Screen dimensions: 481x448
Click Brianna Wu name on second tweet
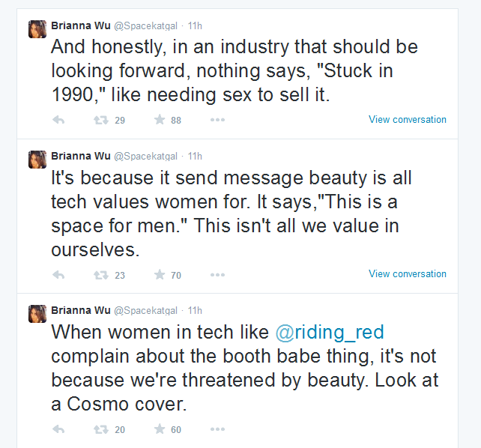(81, 156)
